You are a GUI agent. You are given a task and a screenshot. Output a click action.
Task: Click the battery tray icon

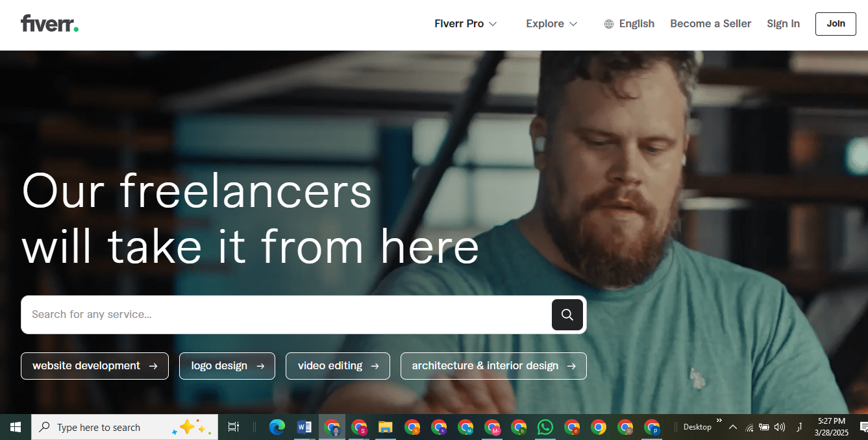coord(765,427)
